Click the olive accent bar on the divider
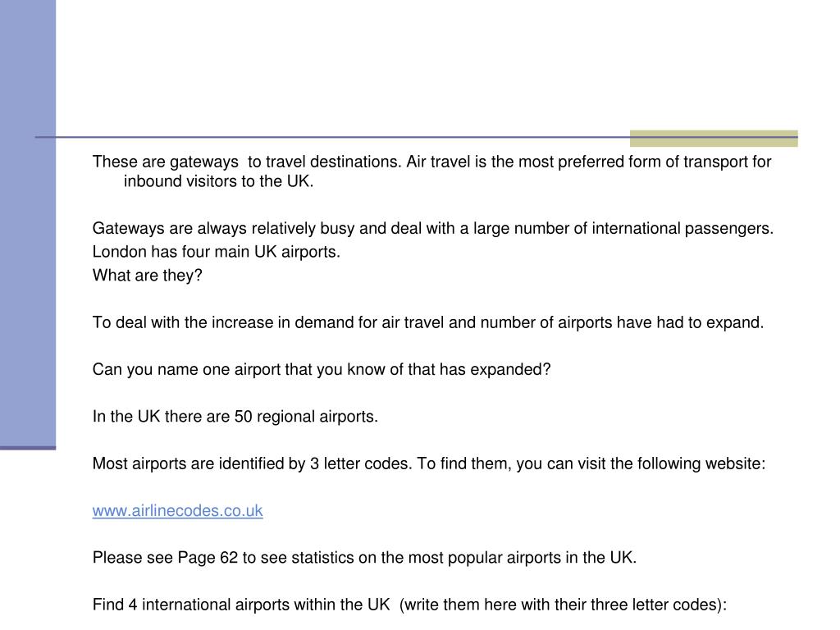 tap(714, 138)
